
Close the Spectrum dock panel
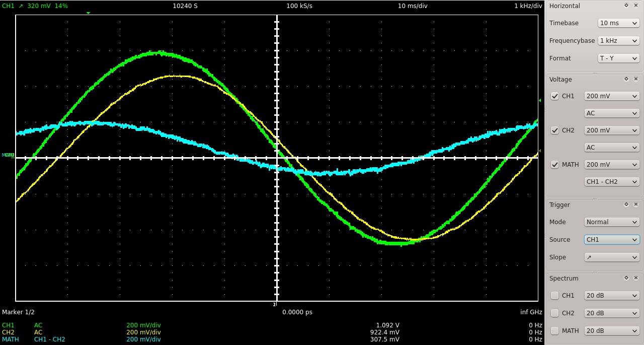636,278
